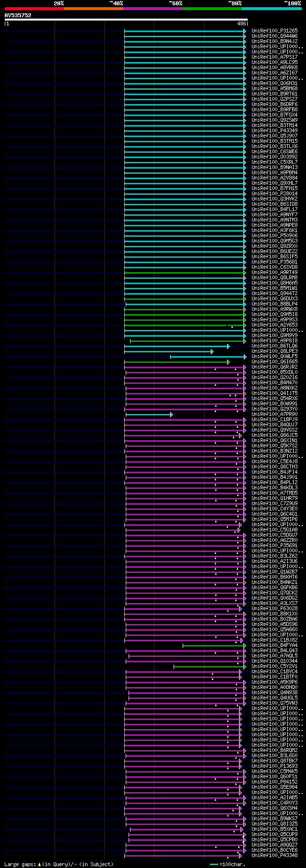Click green alignment bar of UniRef100_Q6I665
This screenshot has height=868, width=306.
[x=177, y=362]
